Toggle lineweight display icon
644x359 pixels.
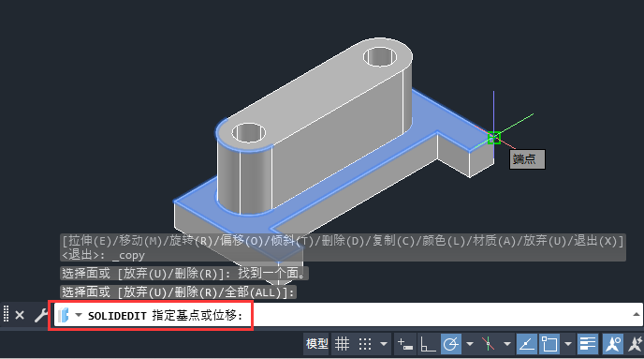pos(587,344)
